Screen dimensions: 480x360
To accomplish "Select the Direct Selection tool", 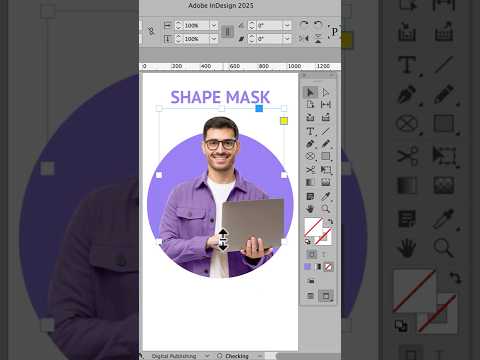I will click(x=325, y=92).
